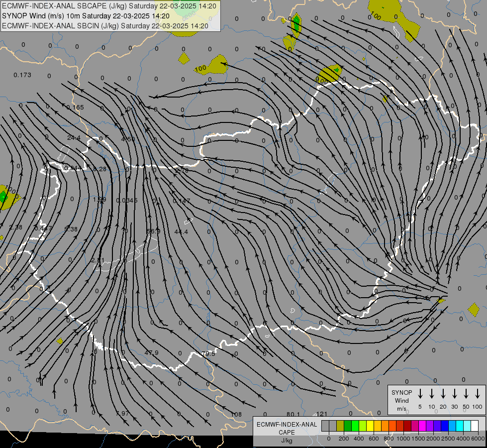Screen dimensions: 487x448
Task: Click the J/kg unit label in legend
Action: pyautogui.click(x=287, y=441)
